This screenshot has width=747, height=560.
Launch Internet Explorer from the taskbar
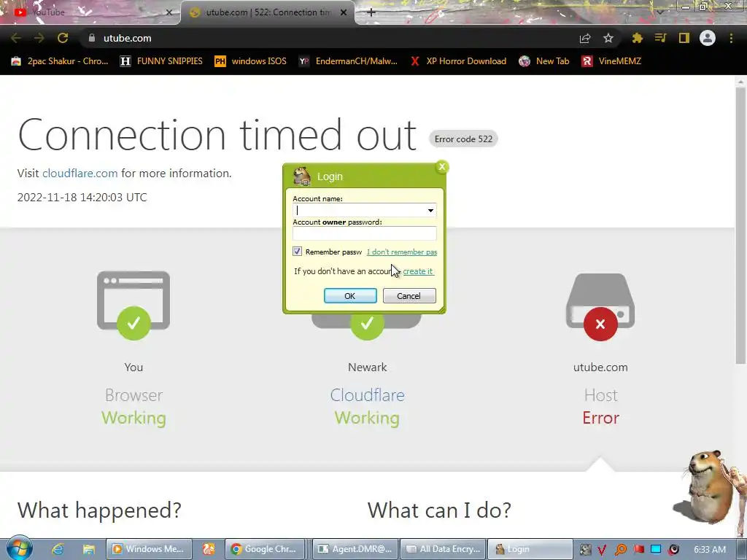tap(58, 549)
